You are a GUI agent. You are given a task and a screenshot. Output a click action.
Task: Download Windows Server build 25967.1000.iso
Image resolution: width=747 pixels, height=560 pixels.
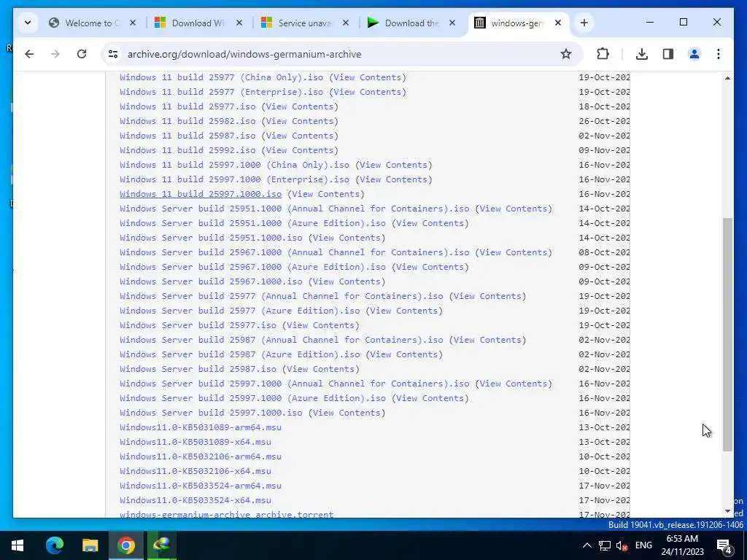point(211,281)
